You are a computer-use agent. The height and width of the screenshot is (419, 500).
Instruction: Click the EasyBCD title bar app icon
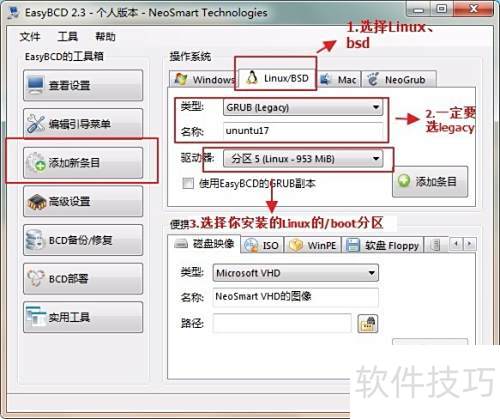(x=13, y=13)
